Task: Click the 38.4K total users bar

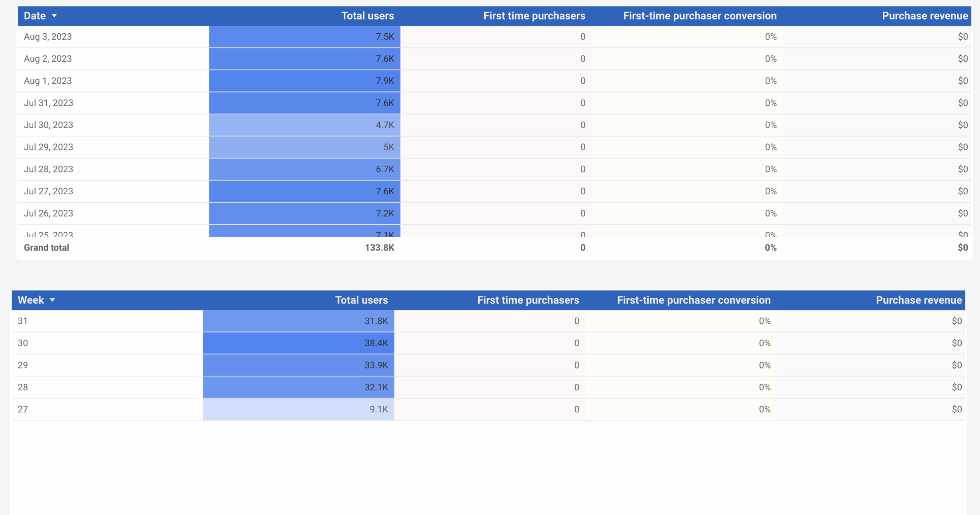Action: pyautogui.click(x=299, y=343)
